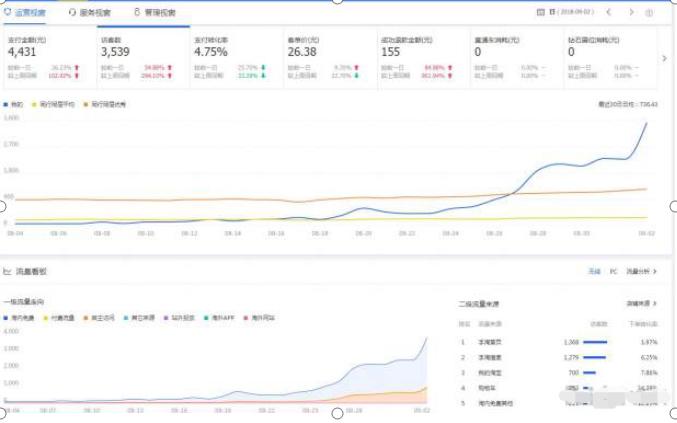The image size is (677, 423).
Task: Open the 流量分析 link
Action: click(638, 271)
